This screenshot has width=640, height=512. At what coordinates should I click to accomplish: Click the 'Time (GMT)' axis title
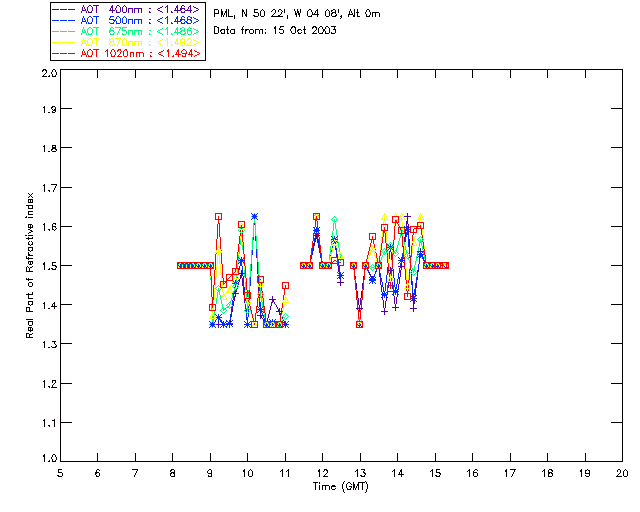[340, 487]
